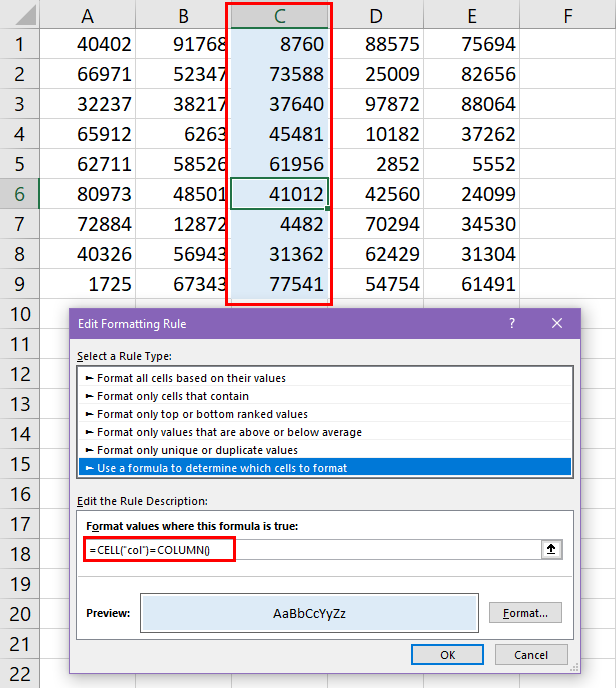The width and height of the screenshot is (616, 688).
Task: Open the Format... button
Action: pos(525,613)
